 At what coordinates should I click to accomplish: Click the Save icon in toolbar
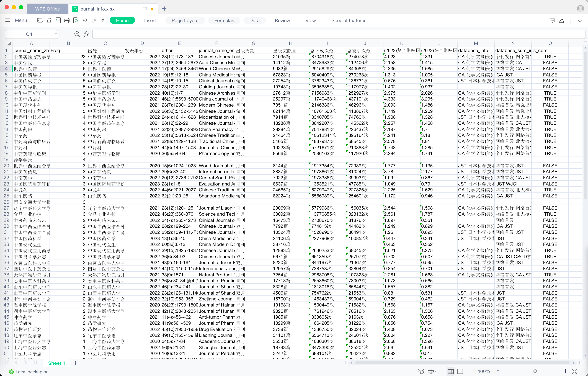[49, 20]
